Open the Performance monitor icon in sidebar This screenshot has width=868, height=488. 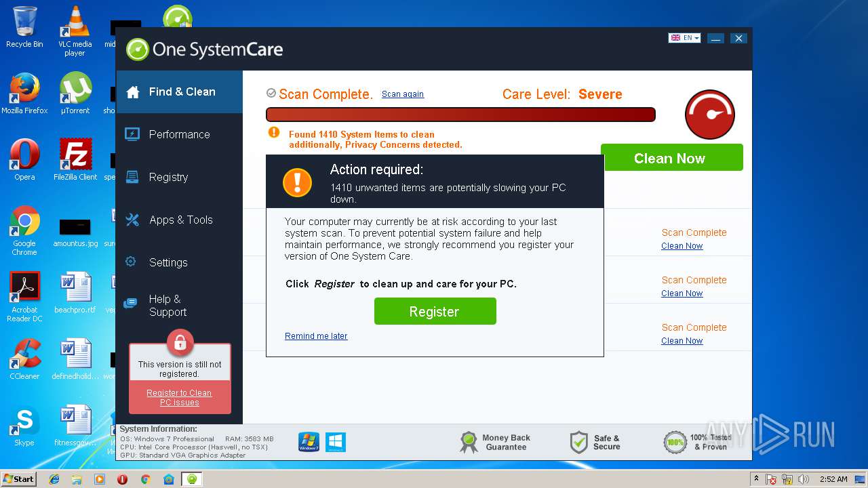pos(132,134)
